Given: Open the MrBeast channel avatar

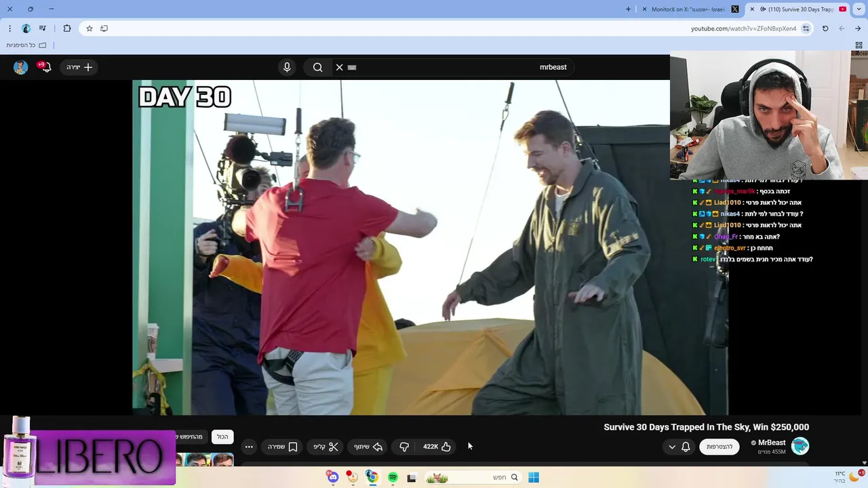Looking at the screenshot, I should (800, 446).
